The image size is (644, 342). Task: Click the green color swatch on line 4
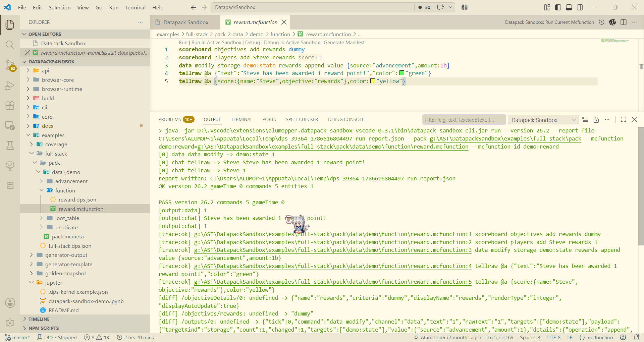tap(401, 73)
